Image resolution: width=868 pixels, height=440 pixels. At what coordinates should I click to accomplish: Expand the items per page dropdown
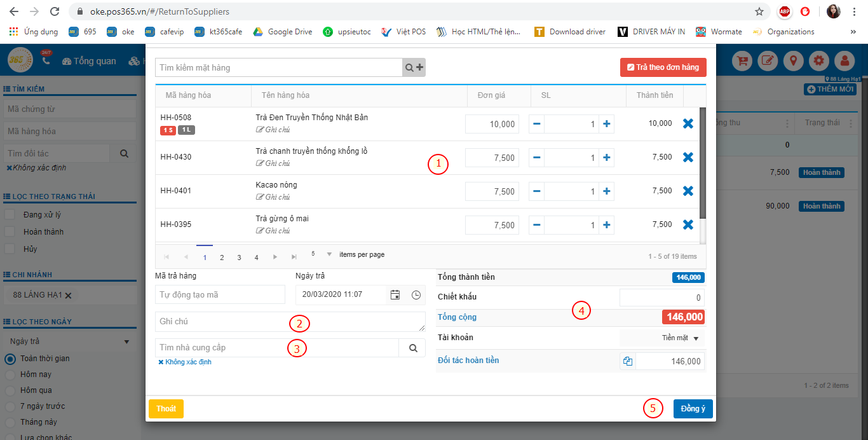click(x=329, y=254)
